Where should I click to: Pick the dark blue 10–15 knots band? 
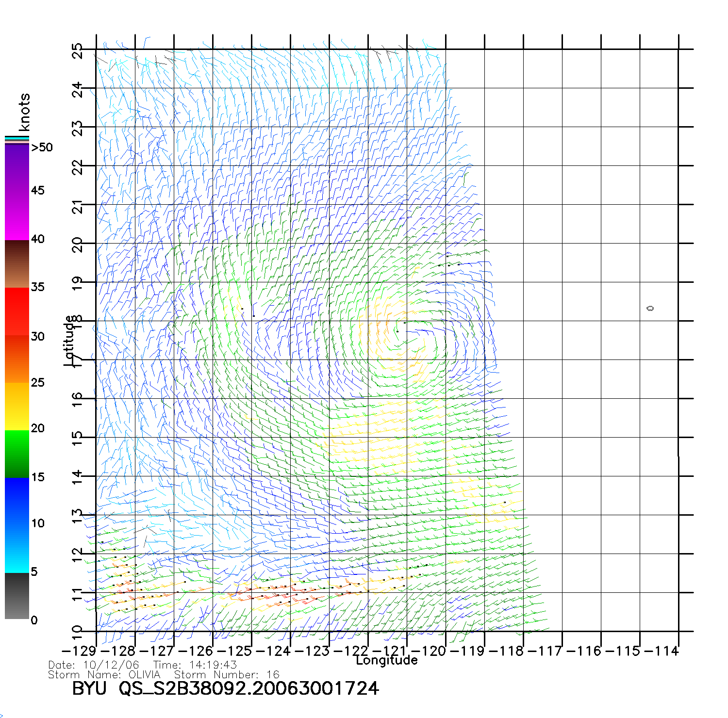(x=17, y=501)
